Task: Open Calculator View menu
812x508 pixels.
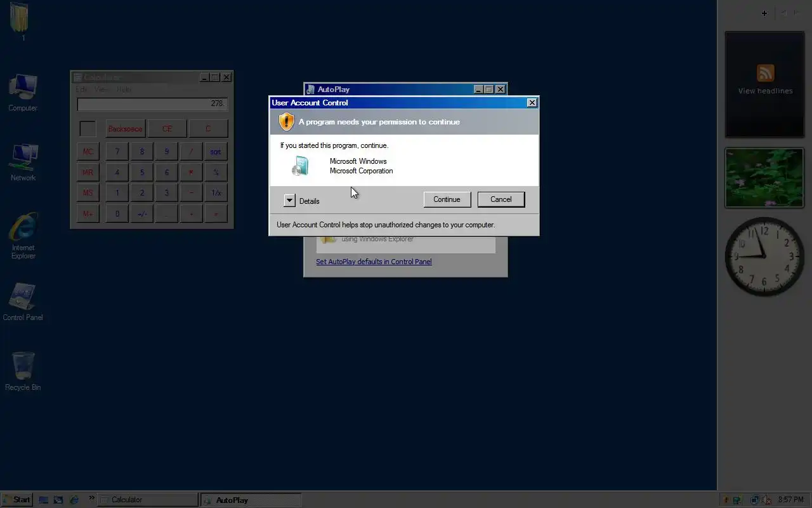Action: [101, 90]
